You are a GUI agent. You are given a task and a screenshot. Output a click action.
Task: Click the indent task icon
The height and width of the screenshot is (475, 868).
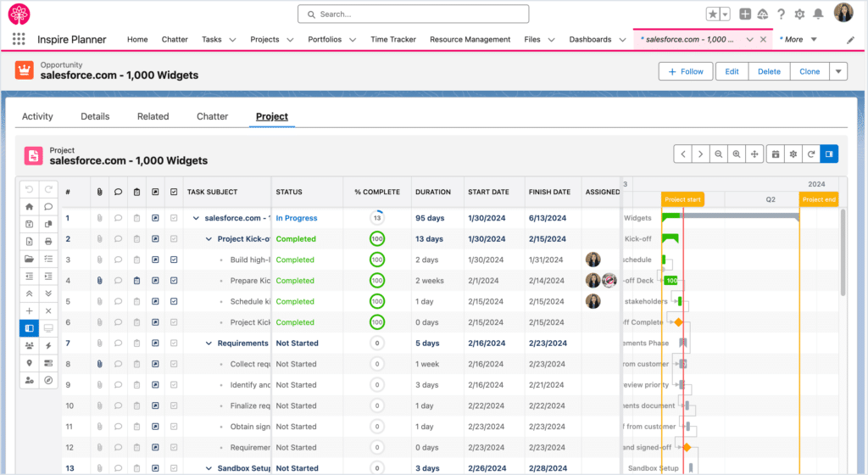(x=48, y=276)
